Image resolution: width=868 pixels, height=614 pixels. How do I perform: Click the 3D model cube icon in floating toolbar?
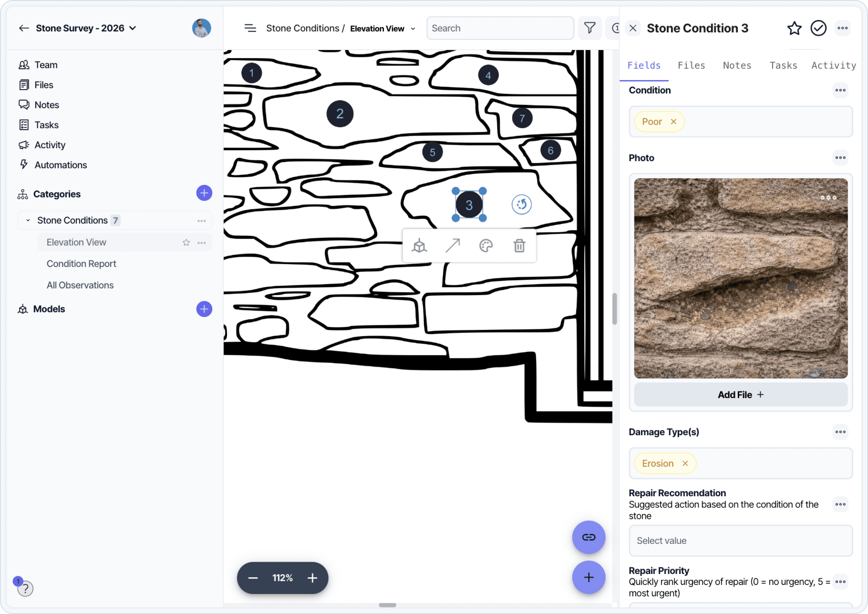pos(419,246)
